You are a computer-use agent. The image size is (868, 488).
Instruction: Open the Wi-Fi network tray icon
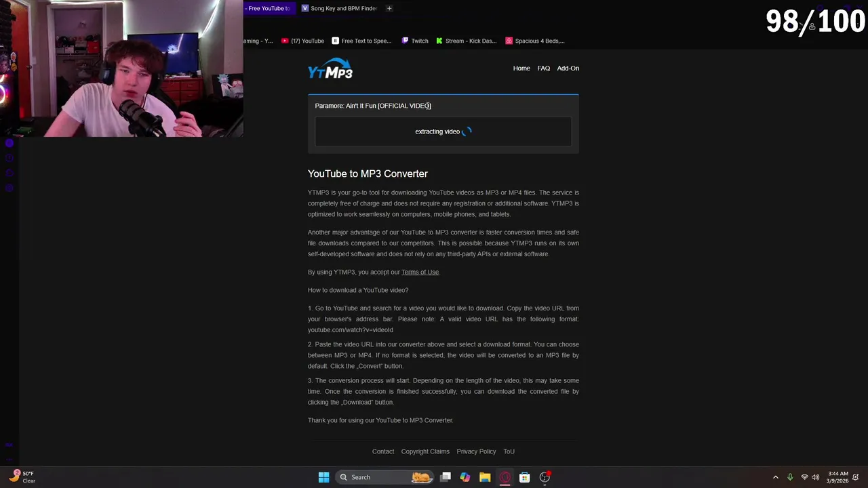click(x=804, y=477)
